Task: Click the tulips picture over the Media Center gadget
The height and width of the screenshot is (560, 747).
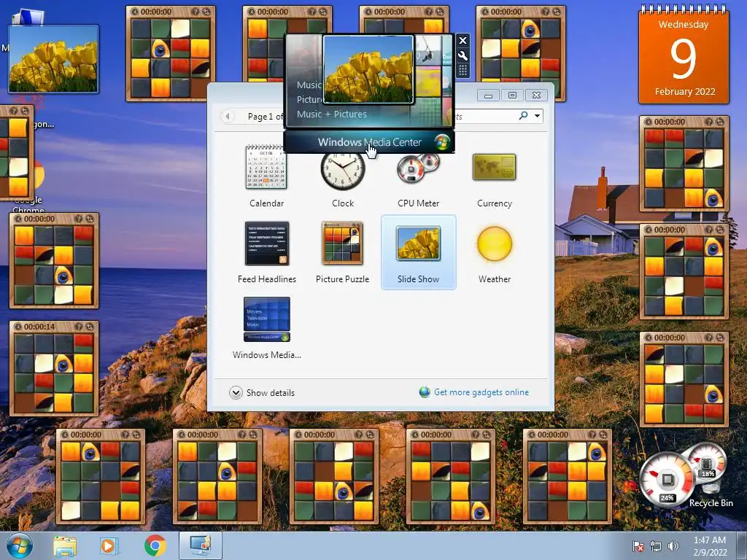Action: (368, 69)
